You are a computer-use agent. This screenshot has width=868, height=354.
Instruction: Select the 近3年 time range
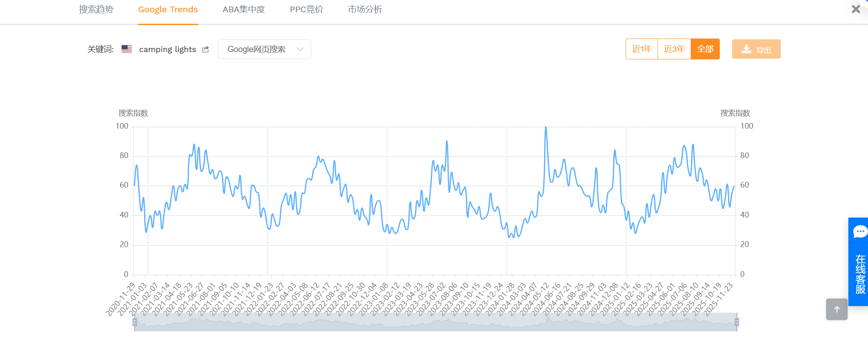click(674, 49)
